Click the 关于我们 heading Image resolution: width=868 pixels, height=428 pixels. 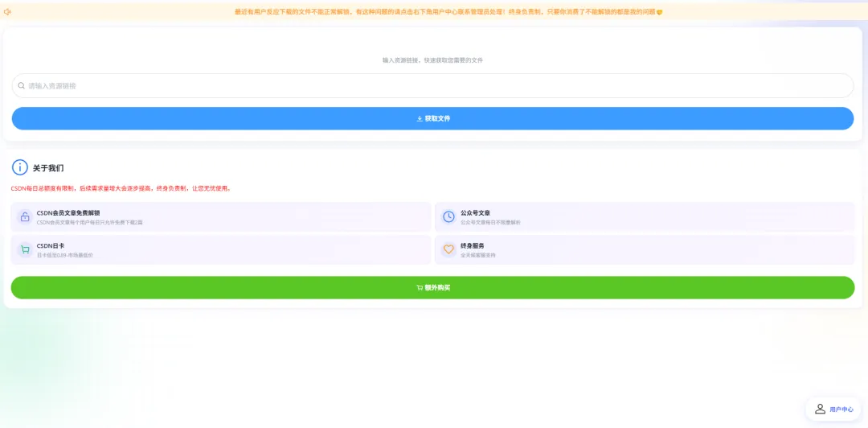tap(48, 168)
